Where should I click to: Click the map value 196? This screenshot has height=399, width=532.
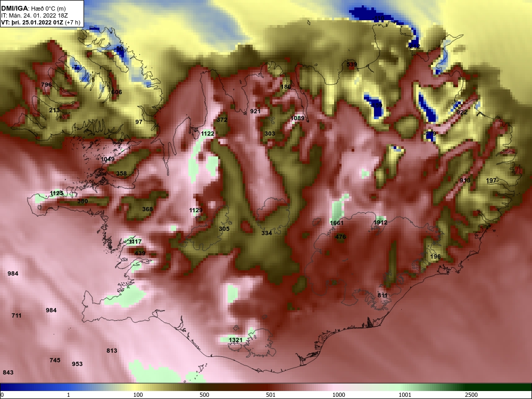point(435,256)
